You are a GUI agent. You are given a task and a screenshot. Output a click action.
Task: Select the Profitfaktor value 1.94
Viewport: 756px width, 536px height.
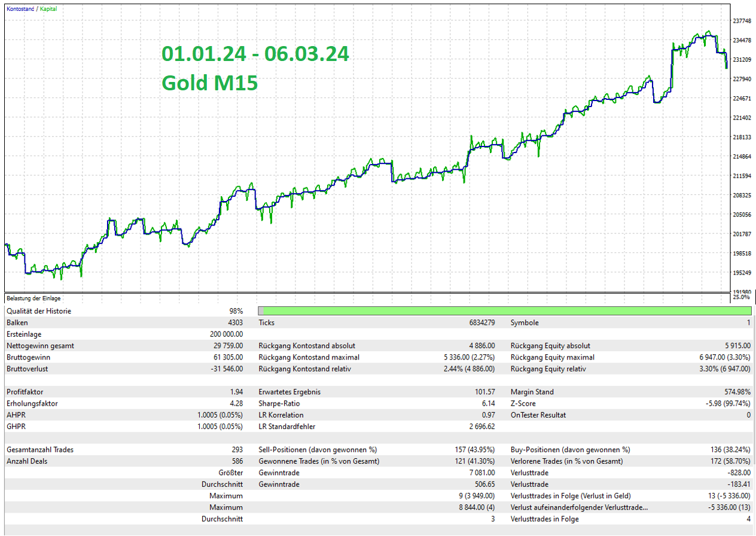click(x=236, y=392)
